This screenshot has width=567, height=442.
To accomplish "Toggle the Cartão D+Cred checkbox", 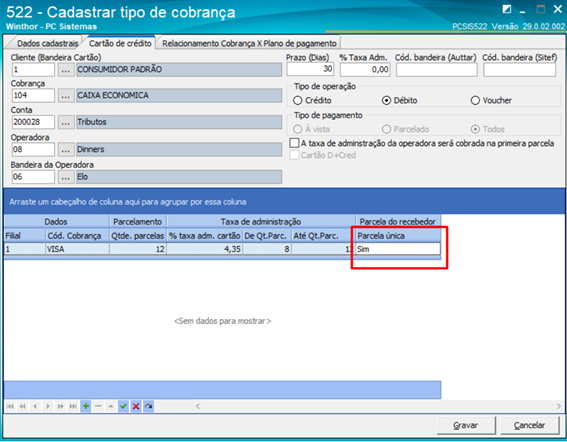I will tap(294, 155).
